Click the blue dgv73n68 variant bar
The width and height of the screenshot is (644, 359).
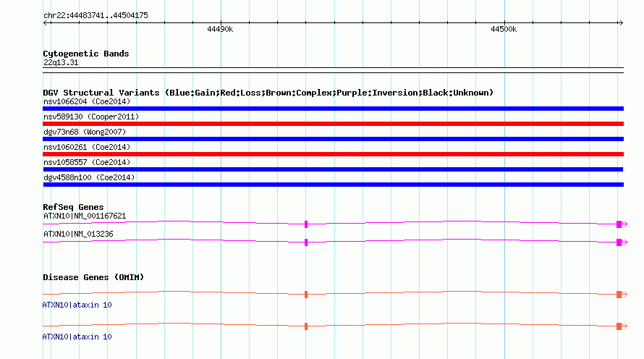coord(333,139)
